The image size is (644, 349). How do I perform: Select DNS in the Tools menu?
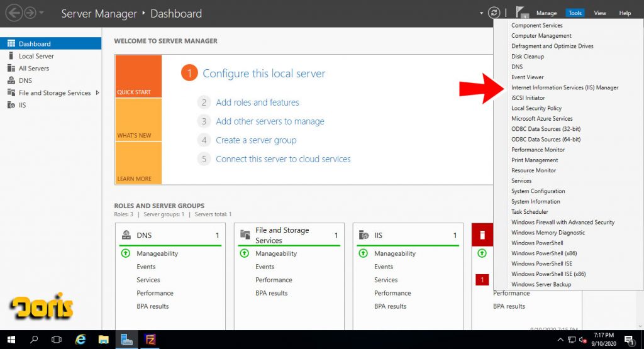tap(517, 67)
